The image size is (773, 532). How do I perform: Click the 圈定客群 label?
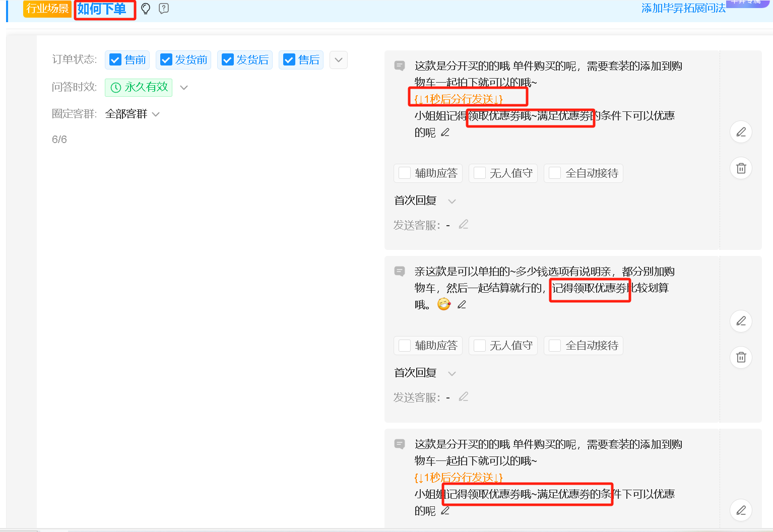75,114
